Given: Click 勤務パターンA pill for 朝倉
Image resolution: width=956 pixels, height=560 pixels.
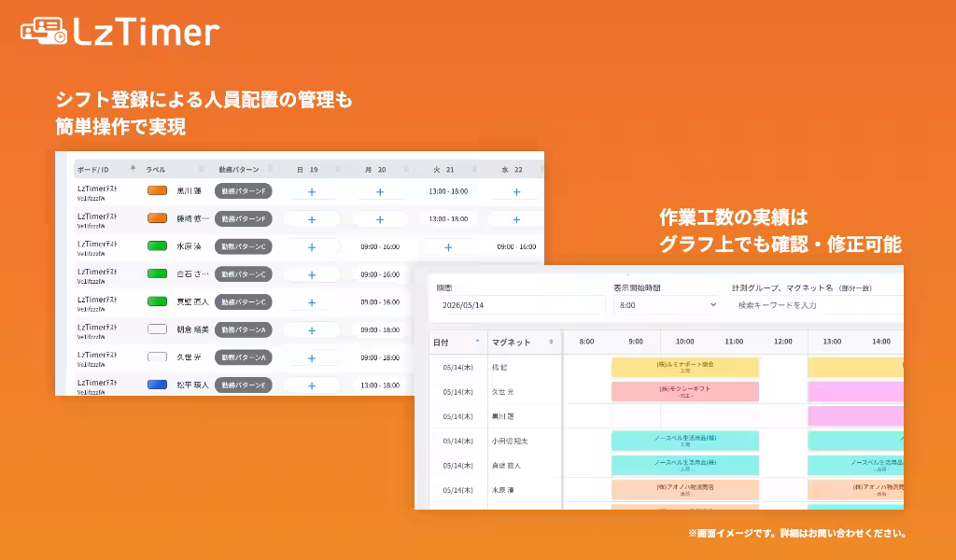Looking at the screenshot, I should tap(244, 329).
